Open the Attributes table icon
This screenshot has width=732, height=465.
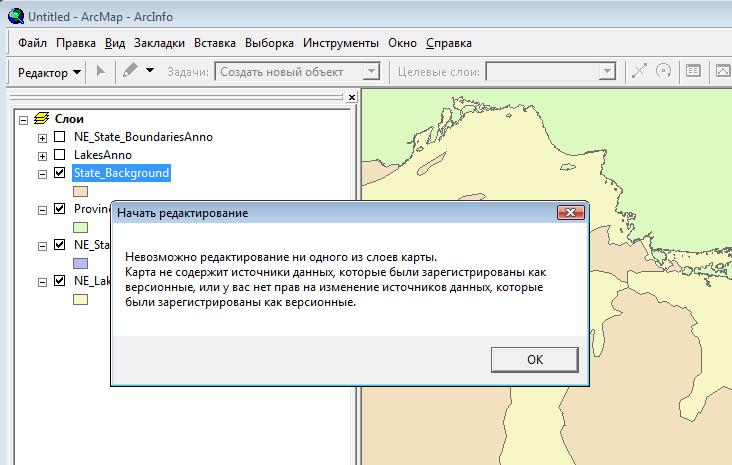[693, 71]
